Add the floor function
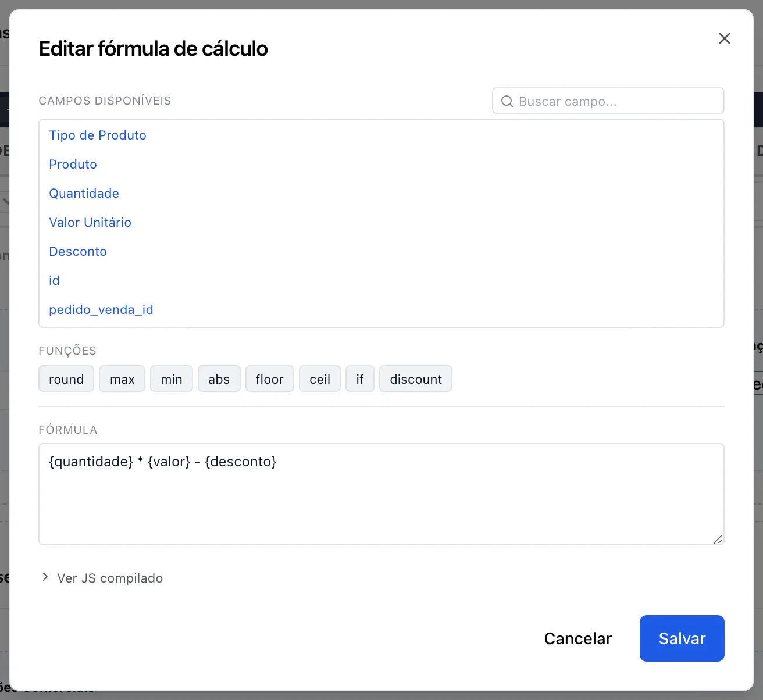This screenshot has width=763, height=700. 270,378
